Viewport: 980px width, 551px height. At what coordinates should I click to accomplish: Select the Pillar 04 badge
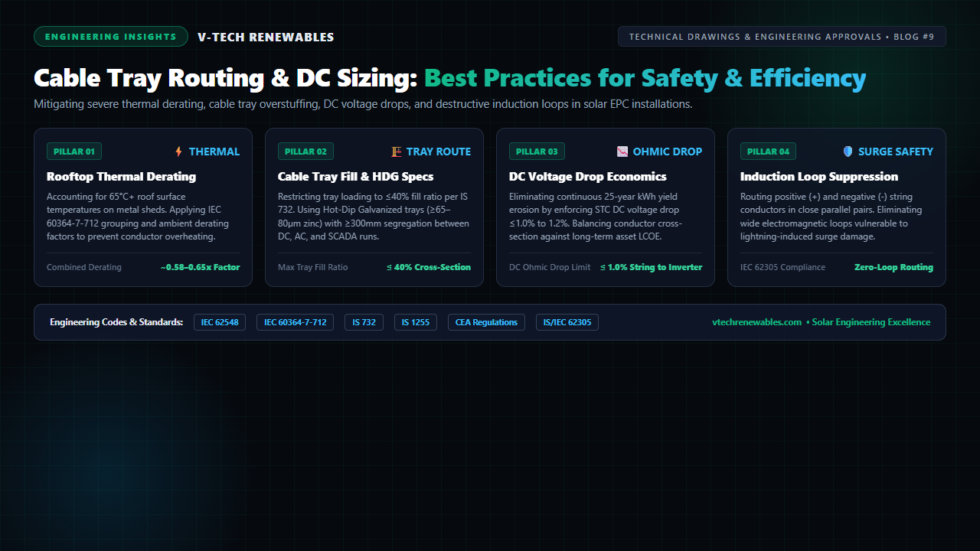[x=768, y=152]
